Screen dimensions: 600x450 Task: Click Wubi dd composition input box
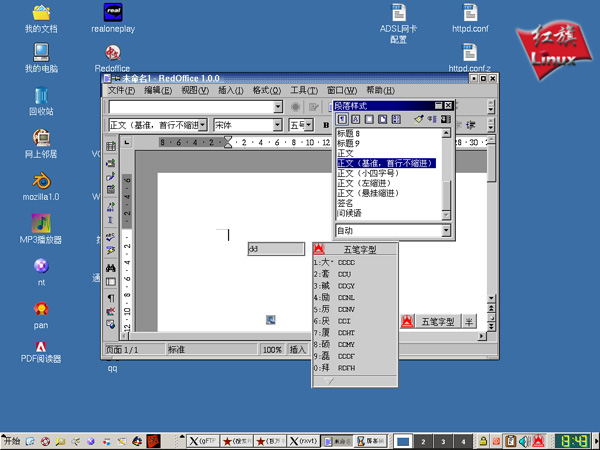pyautogui.click(x=276, y=249)
